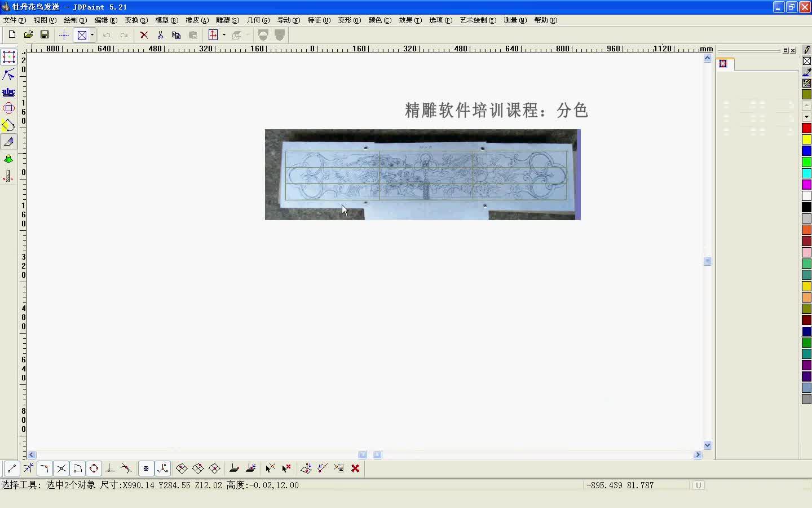Open the 帮助(H) menu

[545, 20]
